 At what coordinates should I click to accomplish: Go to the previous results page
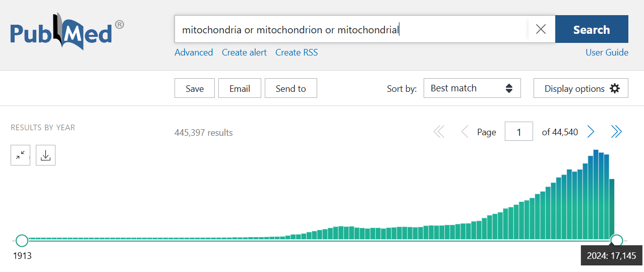[x=464, y=132]
